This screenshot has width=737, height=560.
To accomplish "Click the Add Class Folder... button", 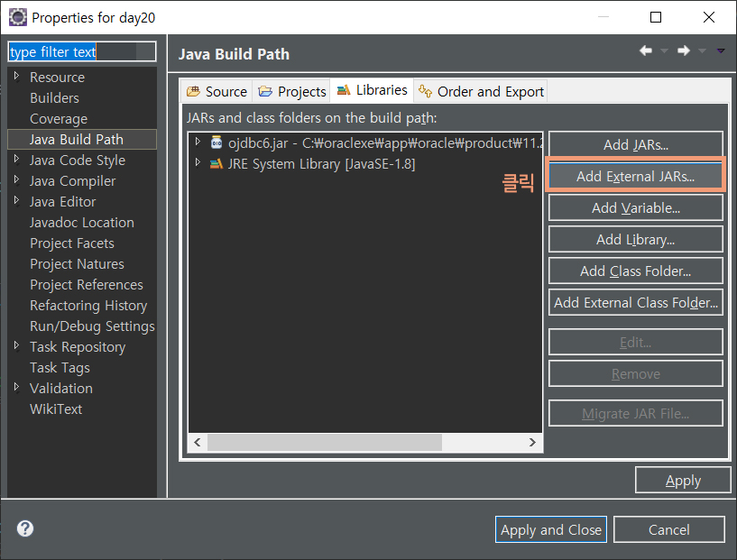I will click(x=635, y=271).
